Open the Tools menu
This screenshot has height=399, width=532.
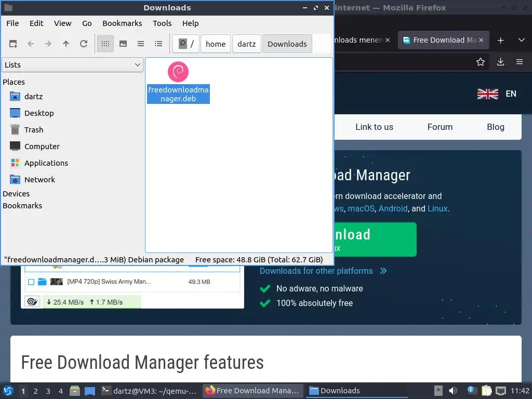click(x=162, y=23)
